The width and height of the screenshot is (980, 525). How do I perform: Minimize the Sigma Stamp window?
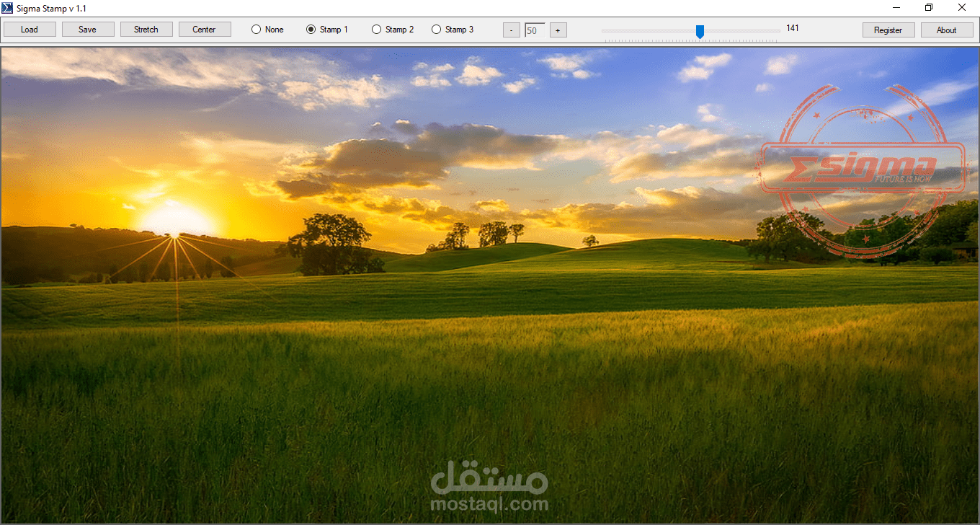896,8
